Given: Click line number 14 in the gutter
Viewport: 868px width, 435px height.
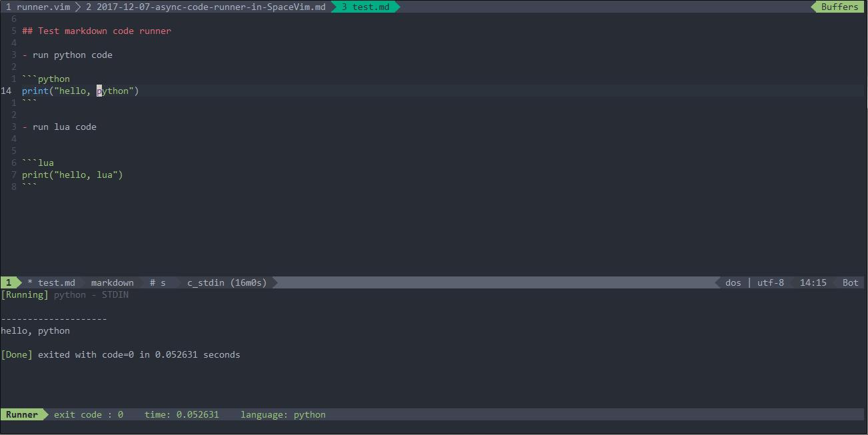Looking at the screenshot, I should point(9,91).
